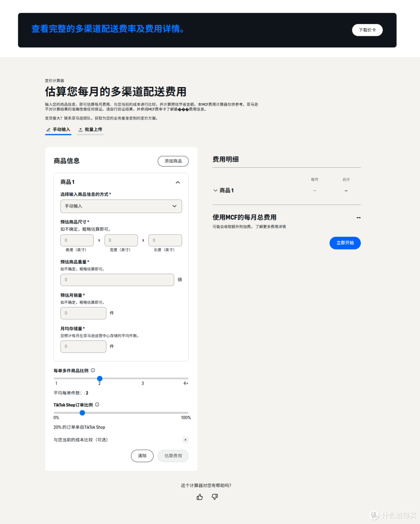Click the upload icon on 批量上传 tab
The image size is (420, 524).
(x=80, y=130)
